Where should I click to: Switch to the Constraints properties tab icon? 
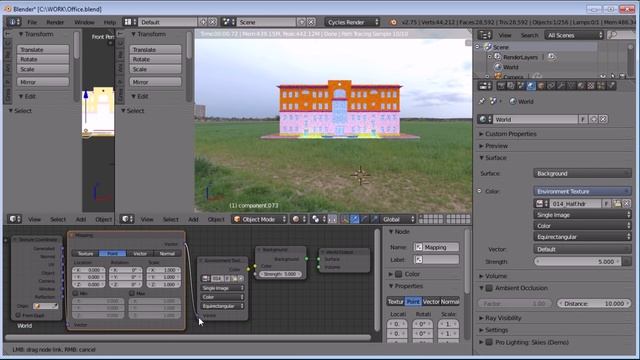[551, 86]
